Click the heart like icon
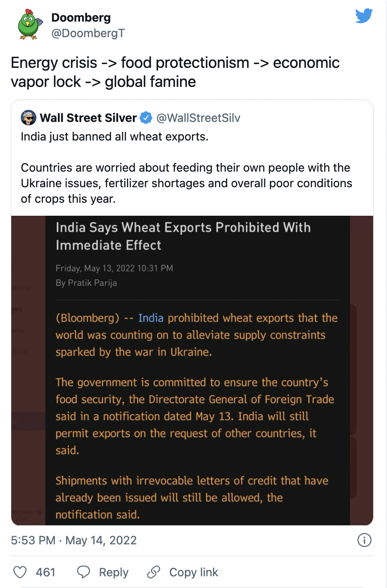Viewport: 387px width, 588px height. [x=20, y=572]
